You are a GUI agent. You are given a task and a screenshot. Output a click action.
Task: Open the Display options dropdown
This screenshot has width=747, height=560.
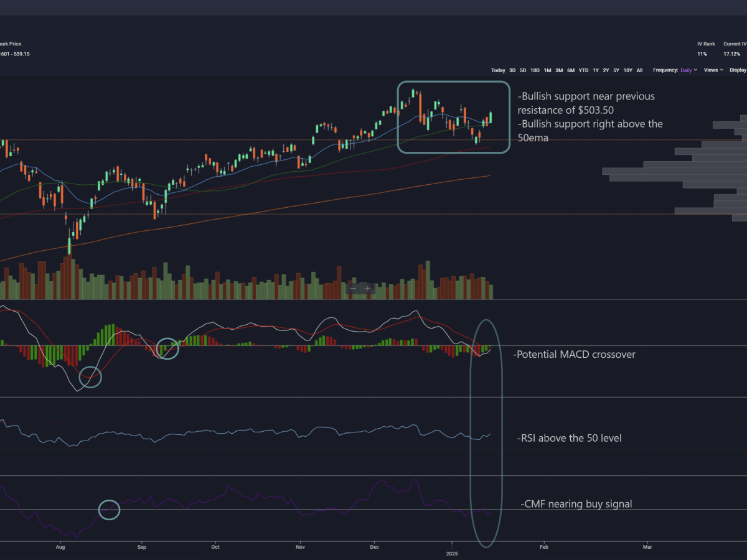pyautogui.click(x=738, y=70)
